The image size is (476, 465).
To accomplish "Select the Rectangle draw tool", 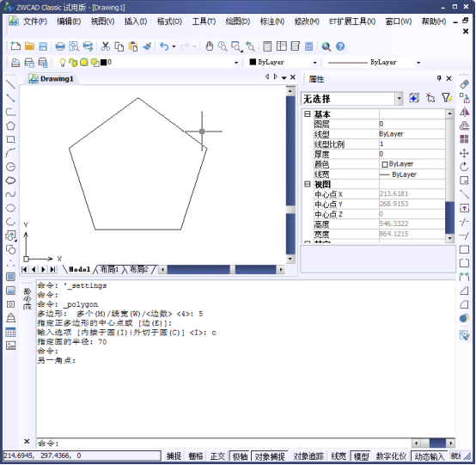I will pyautogui.click(x=10, y=139).
